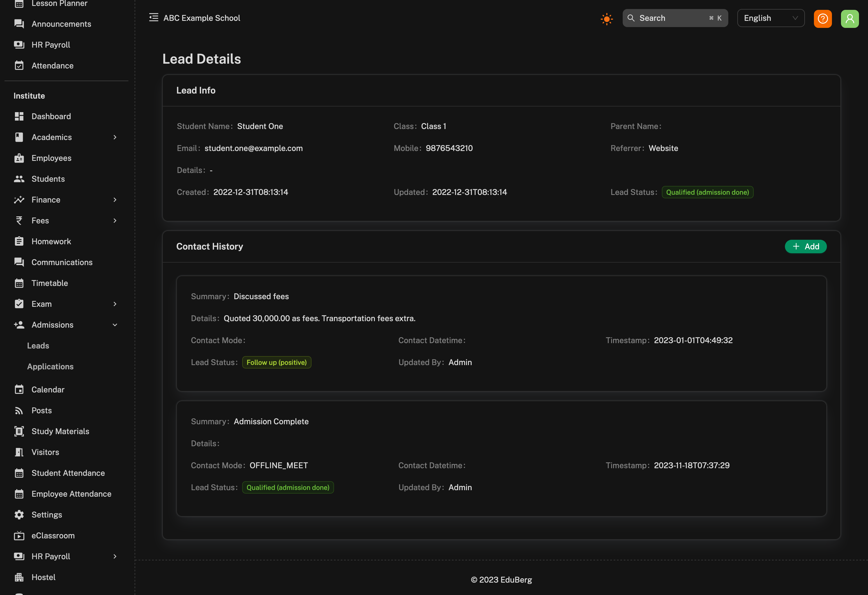Screen dimensions: 868x595
Task: Click the top HR Payroll icon
Action: point(19,45)
